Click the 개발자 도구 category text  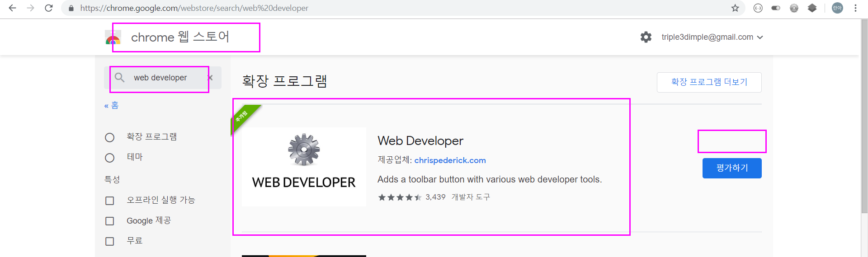point(471,197)
